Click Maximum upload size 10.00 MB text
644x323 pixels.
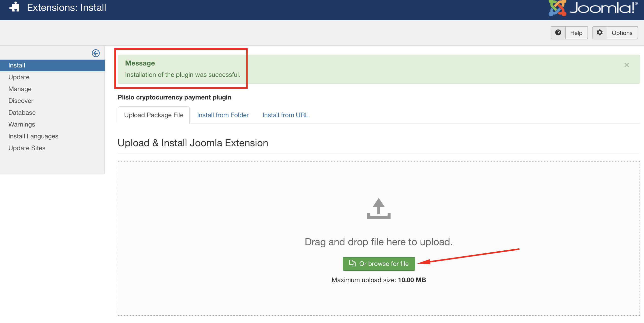(378, 280)
